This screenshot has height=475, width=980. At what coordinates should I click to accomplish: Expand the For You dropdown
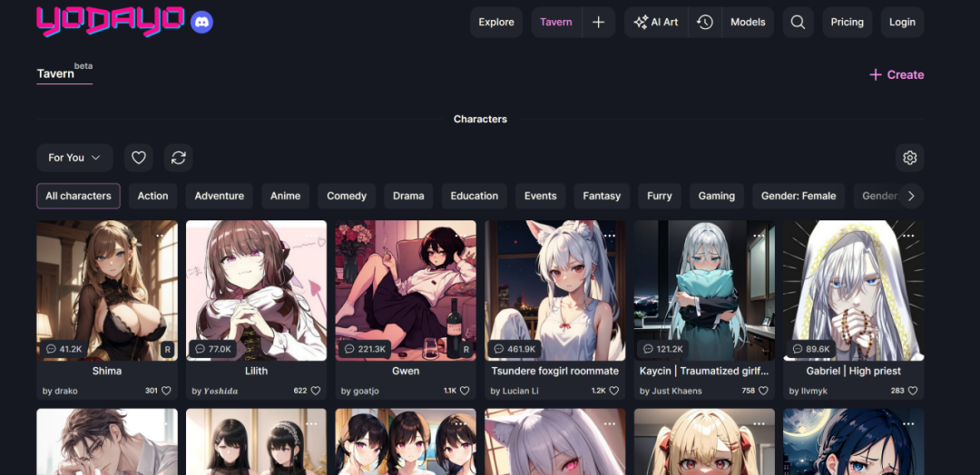coord(74,158)
